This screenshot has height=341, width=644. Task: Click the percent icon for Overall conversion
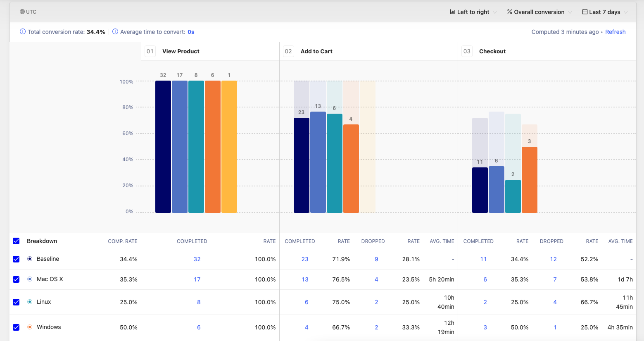point(510,12)
